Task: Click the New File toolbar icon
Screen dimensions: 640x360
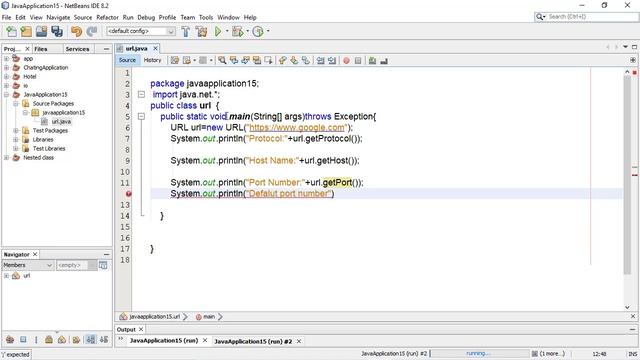Action: (11, 31)
